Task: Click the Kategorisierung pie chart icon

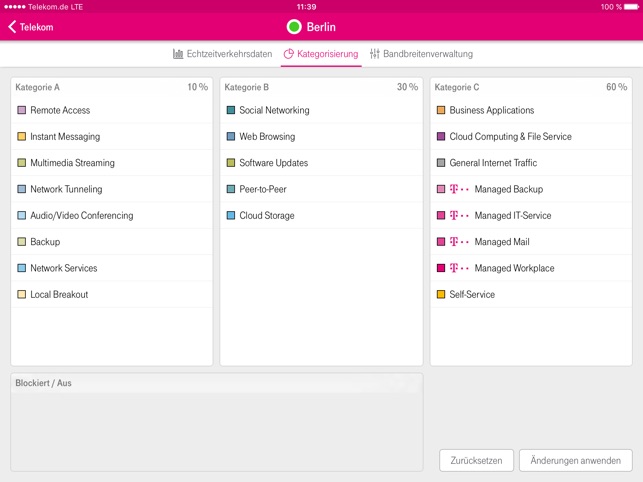Action: click(288, 54)
